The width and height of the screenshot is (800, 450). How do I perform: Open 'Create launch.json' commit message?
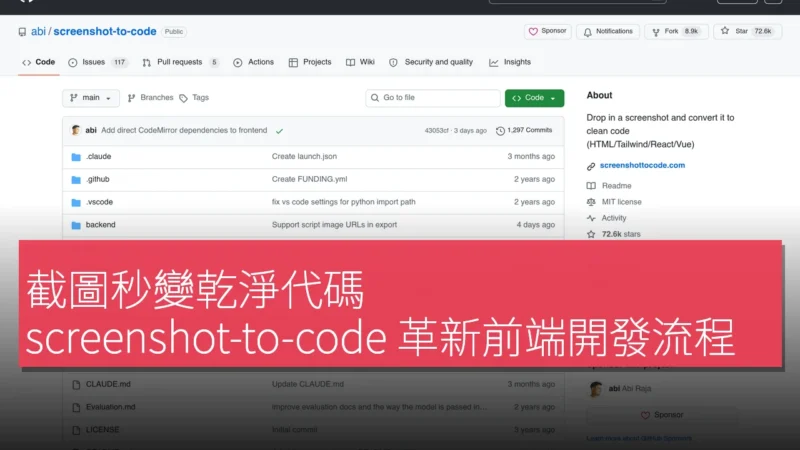[304, 157]
